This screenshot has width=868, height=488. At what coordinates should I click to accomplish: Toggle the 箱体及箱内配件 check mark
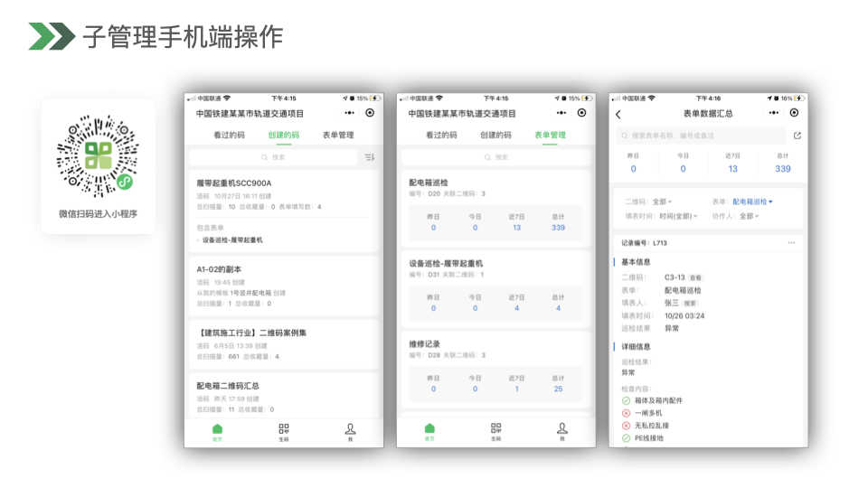click(626, 400)
